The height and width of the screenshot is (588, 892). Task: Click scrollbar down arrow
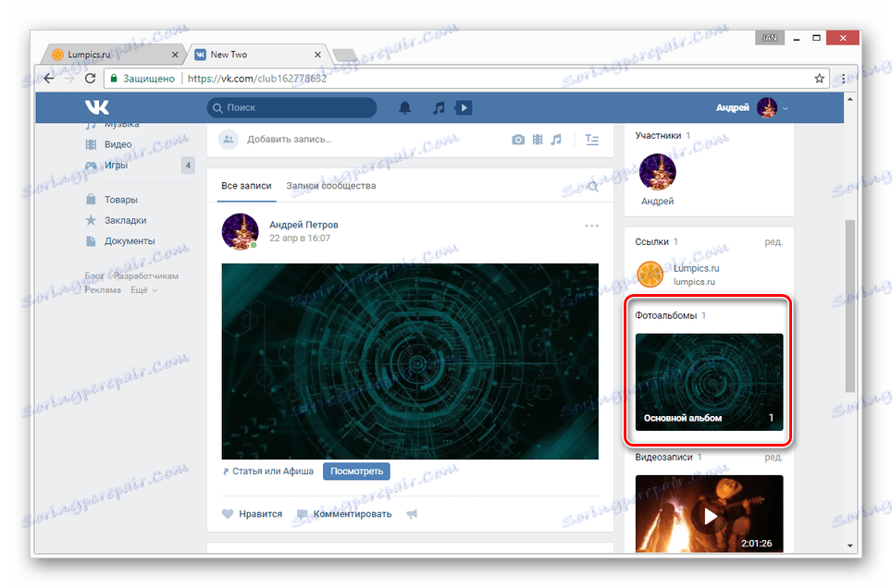(x=850, y=545)
